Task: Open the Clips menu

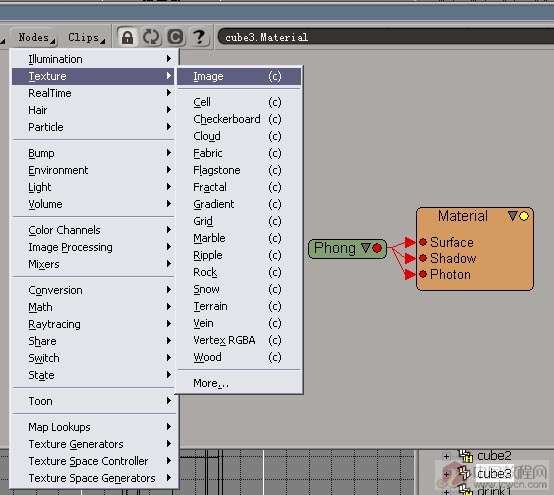Action: coord(86,37)
